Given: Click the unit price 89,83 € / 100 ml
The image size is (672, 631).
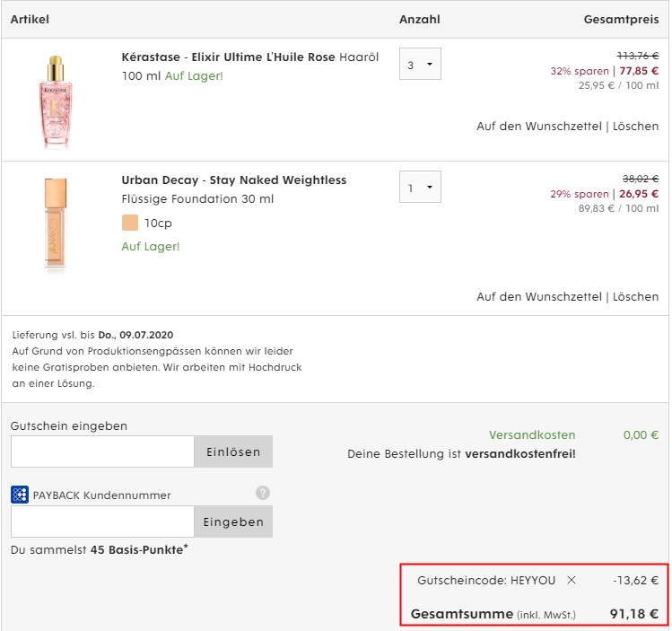Looking at the screenshot, I should (x=619, y=208).
